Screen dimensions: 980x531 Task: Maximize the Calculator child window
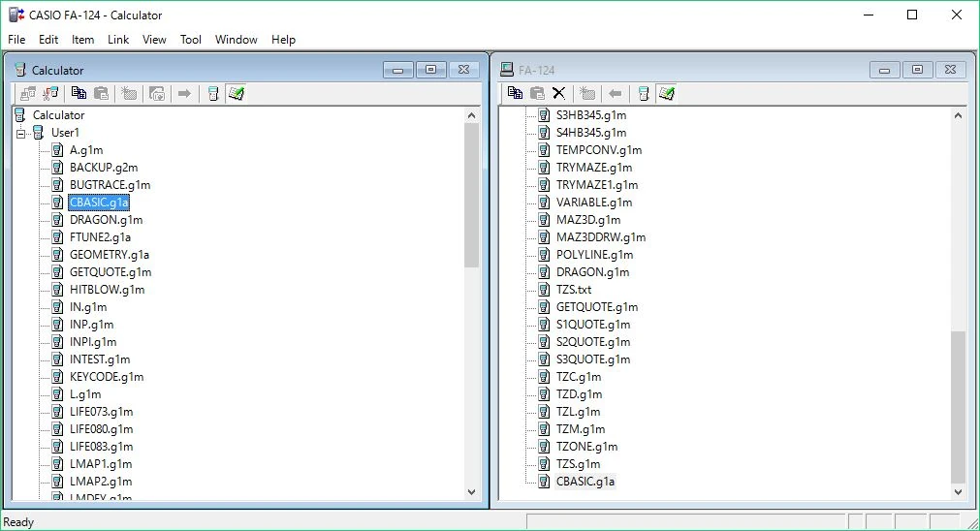click(x=430, y=70)
